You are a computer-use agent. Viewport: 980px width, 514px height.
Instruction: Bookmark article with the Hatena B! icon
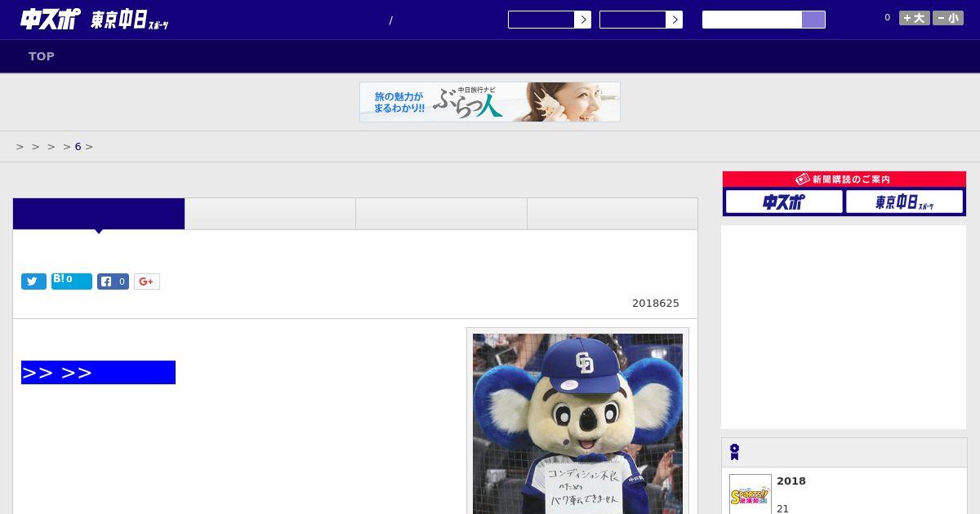[x=72, y=281]
